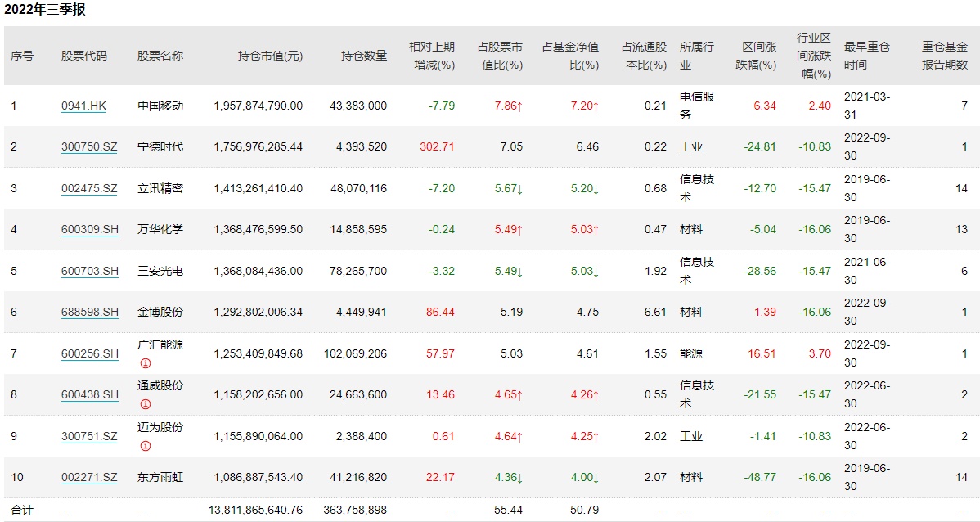Click the 电信服务 industry cell
Viewport: 980px width, 522px height.
click(697, 106)
